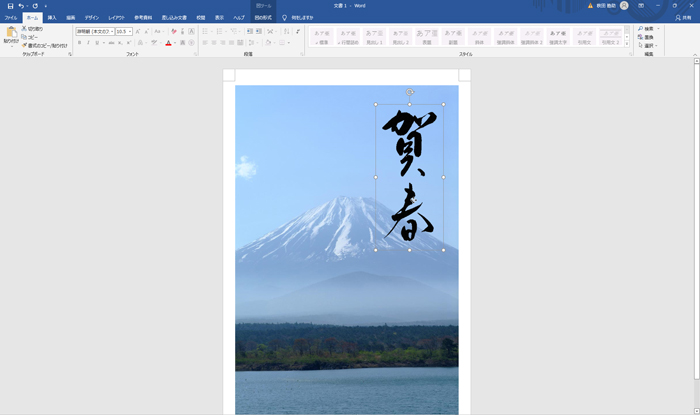
Task: Click the Select (選択) button
Action: pyautogui.click(x=645, y=45)
